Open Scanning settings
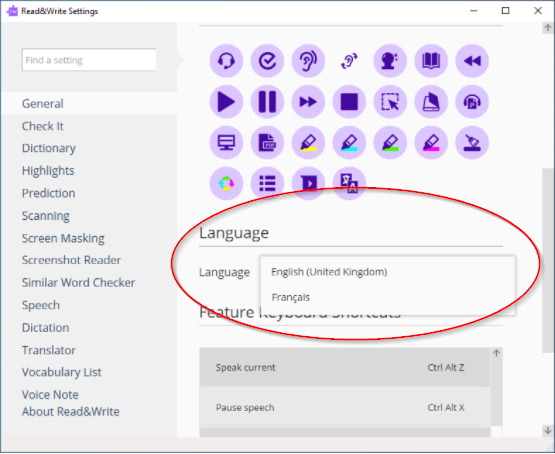 [x=45, y=216]
